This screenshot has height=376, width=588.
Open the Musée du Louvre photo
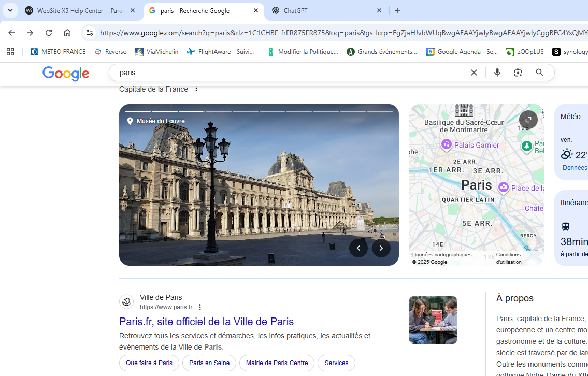coord(259,185)
